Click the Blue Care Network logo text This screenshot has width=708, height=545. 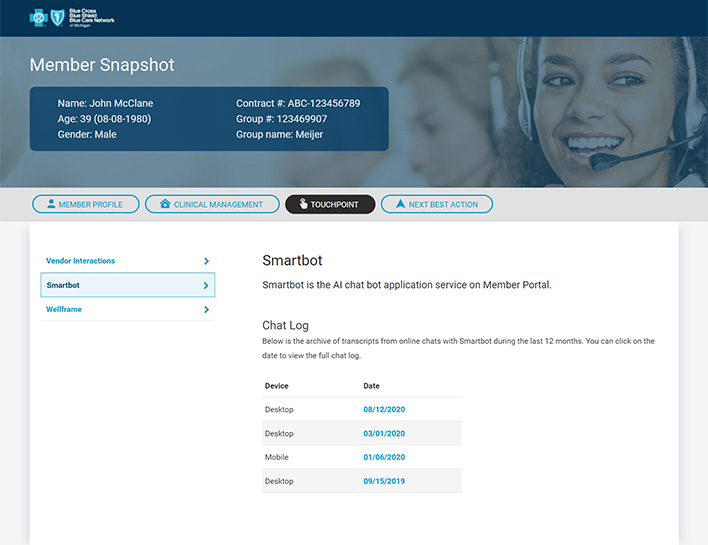click(92, 17)
